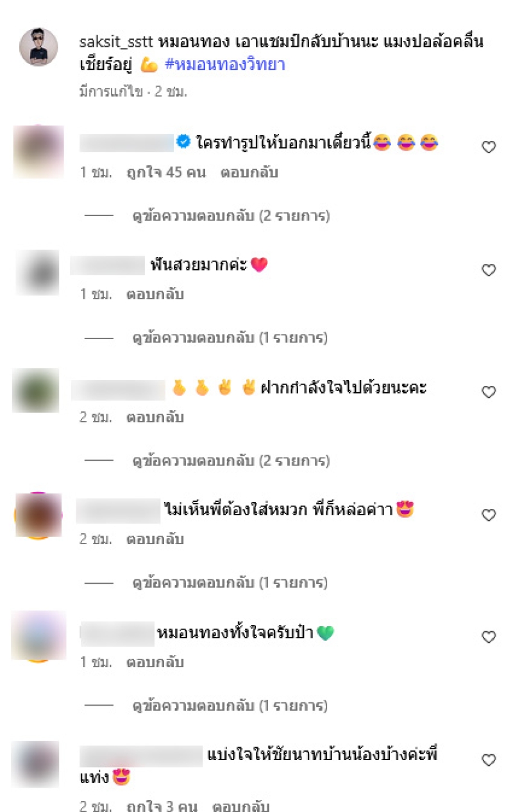This screenshot has width=513, height=812.
Task: Like the comment 'ฟันสวยมากค่ะ'
Action: [489, 270]
